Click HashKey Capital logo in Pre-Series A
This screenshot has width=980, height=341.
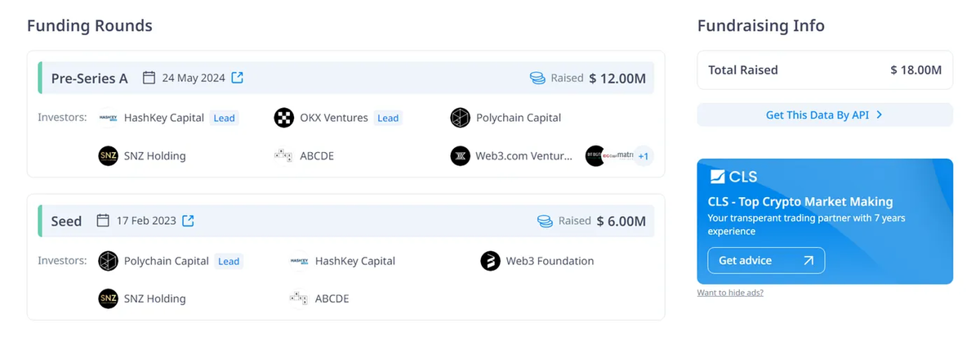109,118
